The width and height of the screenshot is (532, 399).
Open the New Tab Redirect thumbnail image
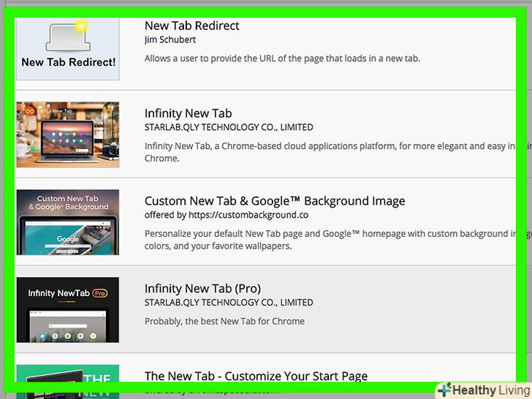[x=68, y=48]
